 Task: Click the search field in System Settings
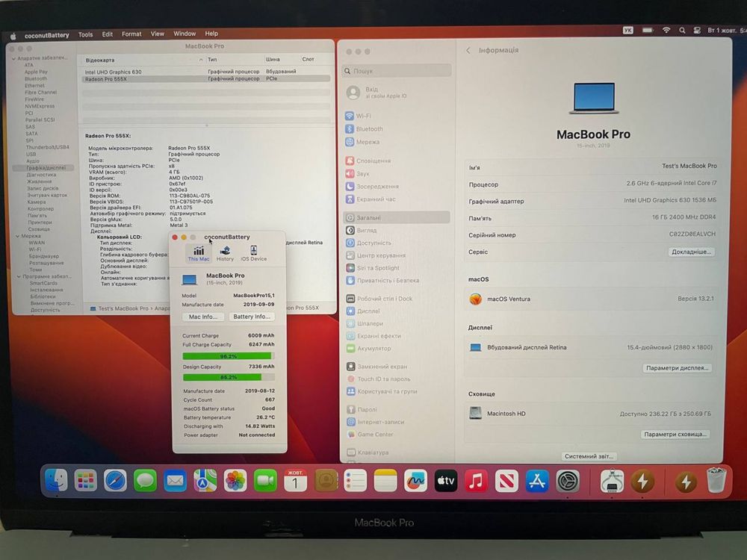397,70
